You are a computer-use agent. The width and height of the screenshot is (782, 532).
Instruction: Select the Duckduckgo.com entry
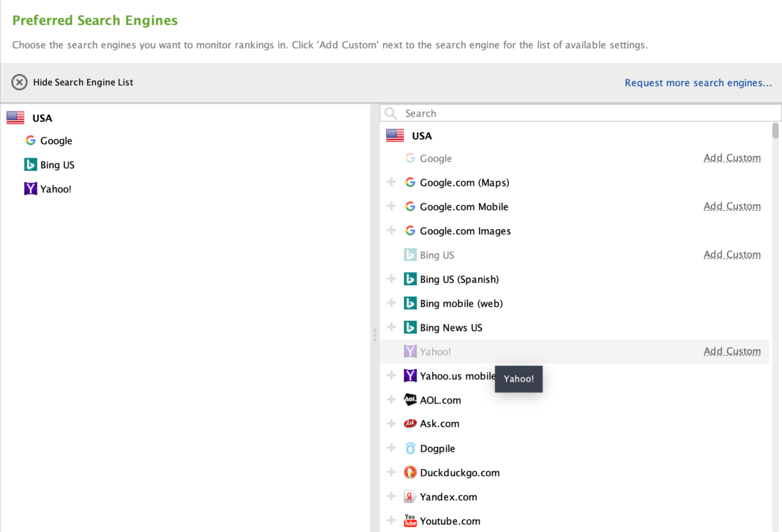(x=459, y=472)
